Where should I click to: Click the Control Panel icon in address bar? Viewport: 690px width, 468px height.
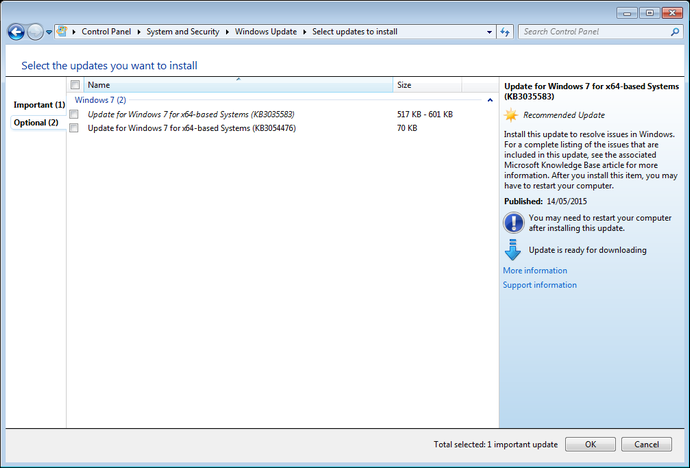62,32
